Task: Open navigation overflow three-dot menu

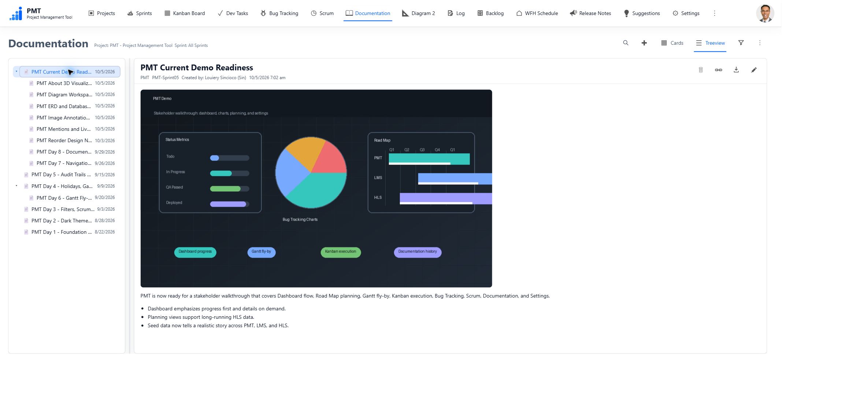Action: [x=714, y=13]
